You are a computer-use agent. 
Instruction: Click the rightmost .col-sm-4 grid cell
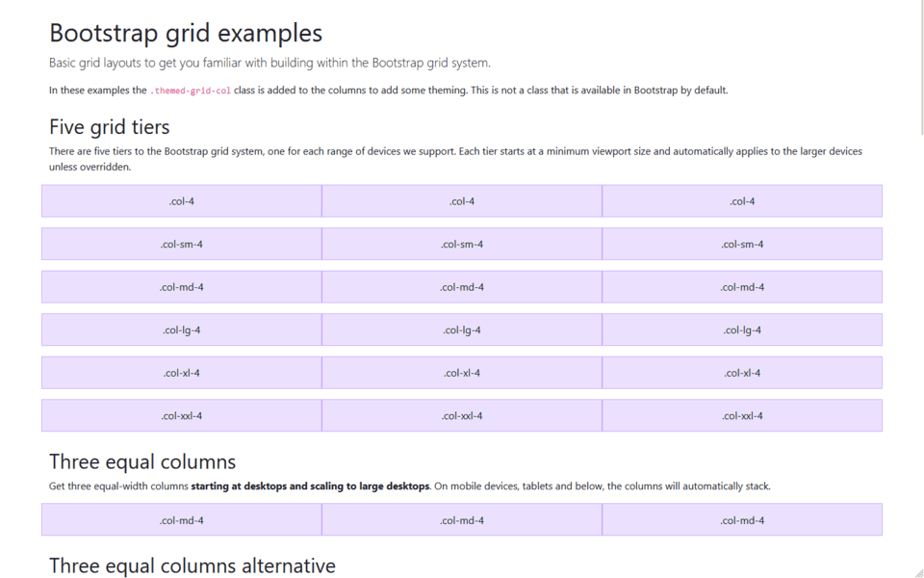(x=742, y=245)
